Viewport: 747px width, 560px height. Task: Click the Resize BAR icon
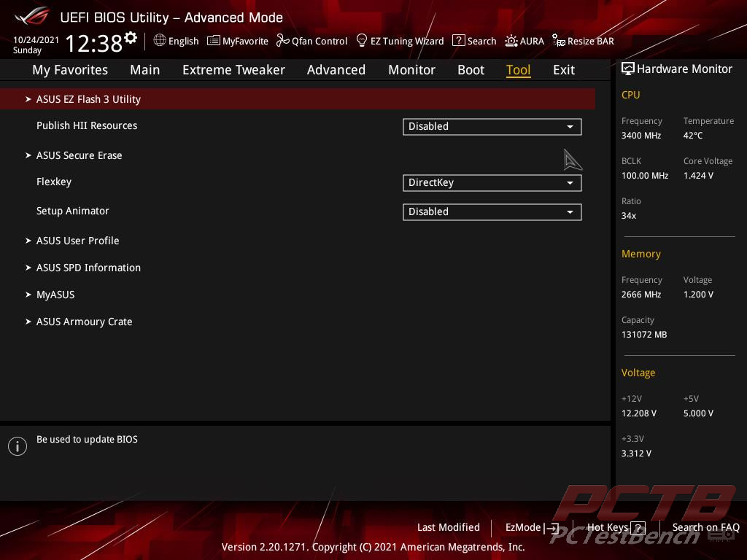558,41
